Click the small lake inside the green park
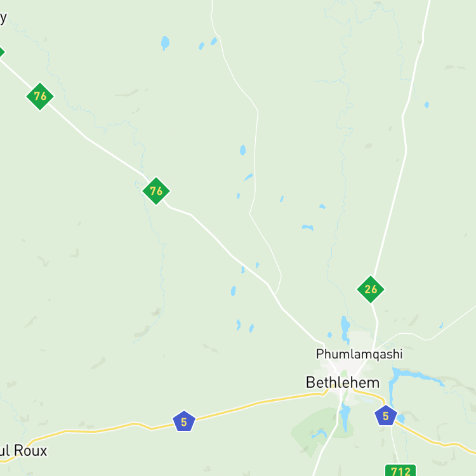476x476 pixels. 319,433
